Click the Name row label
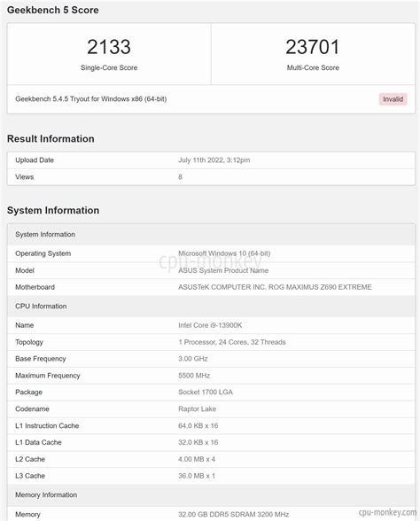The image size is (420, 521). (x=25, y=325)
